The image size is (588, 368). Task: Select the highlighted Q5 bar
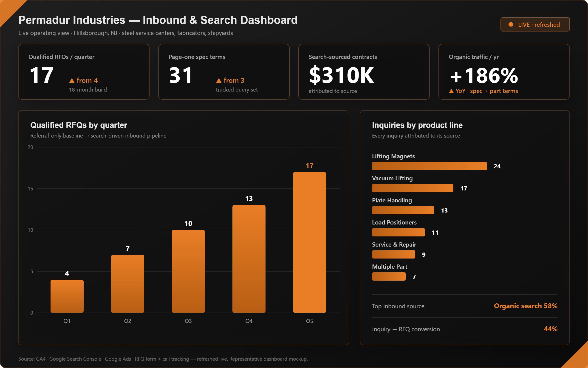point(310,242)
